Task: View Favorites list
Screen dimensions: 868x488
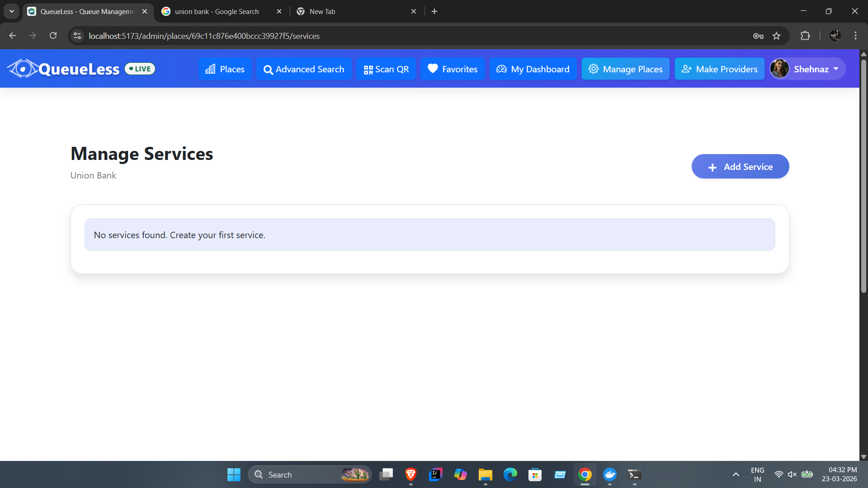Action: [x=453, y=69]
